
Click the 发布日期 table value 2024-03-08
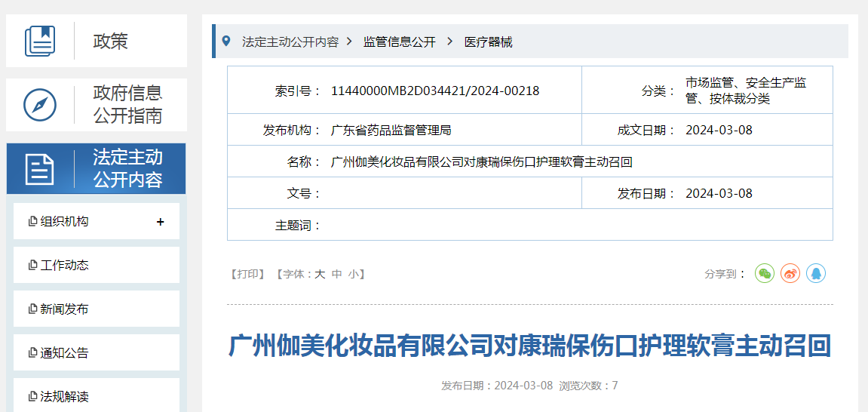point(719,194)
